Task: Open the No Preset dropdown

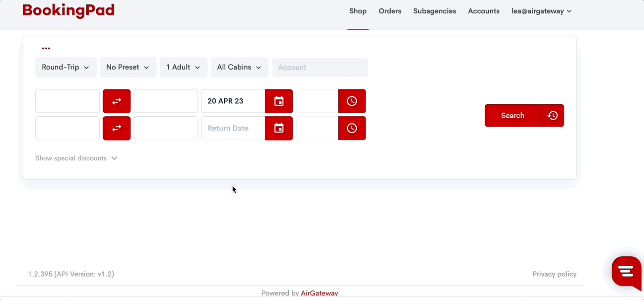Action: (x=128, y=68)
